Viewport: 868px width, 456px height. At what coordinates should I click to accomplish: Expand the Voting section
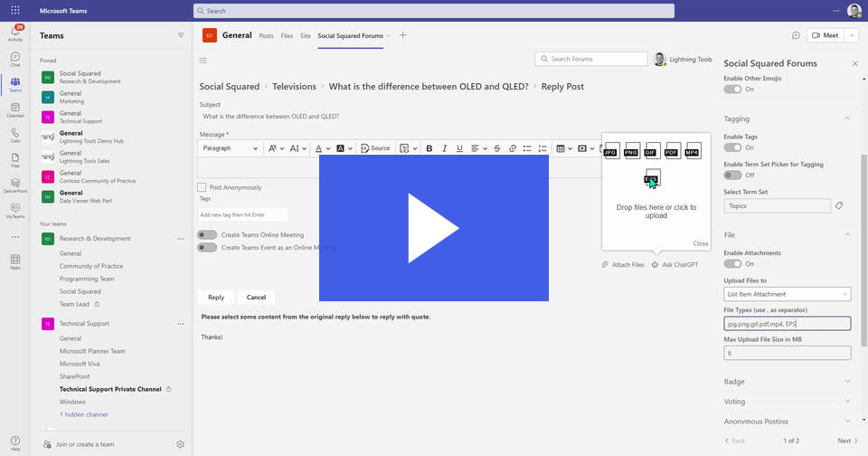tap(847, 401)
